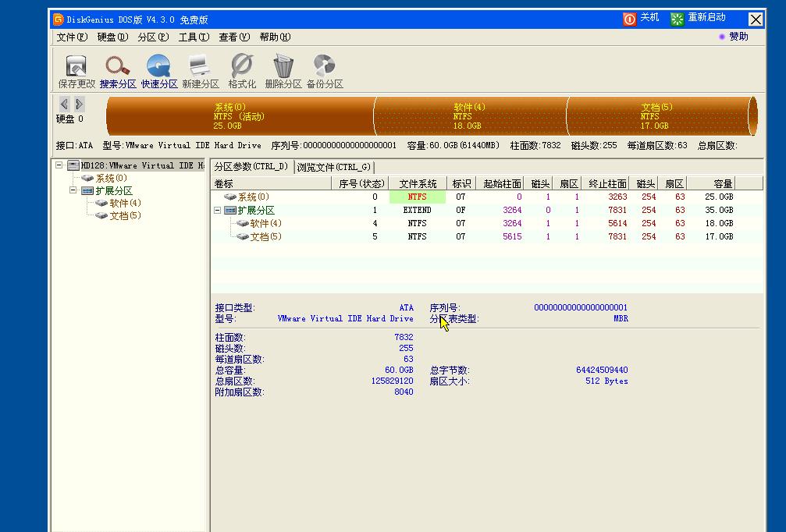Click the 35.0GB capacity cell
786x532 pixels.
719,210
